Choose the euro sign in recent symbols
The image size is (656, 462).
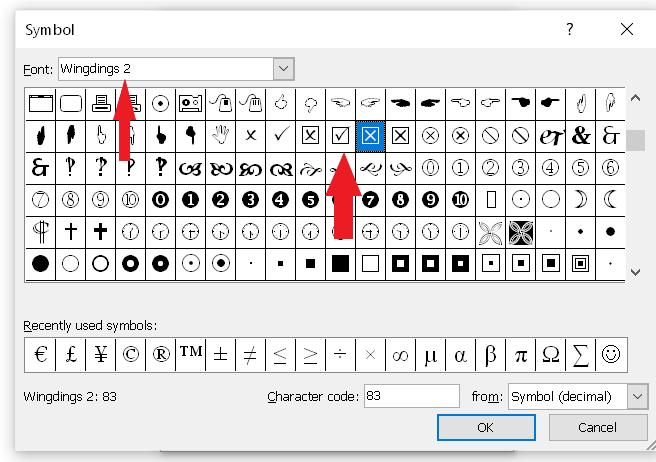pyautogui.click(x=41, y=354)
